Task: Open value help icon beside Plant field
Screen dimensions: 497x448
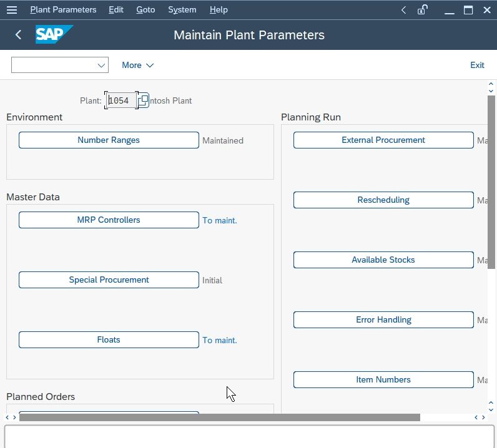Action: click(x=143, y=100)
